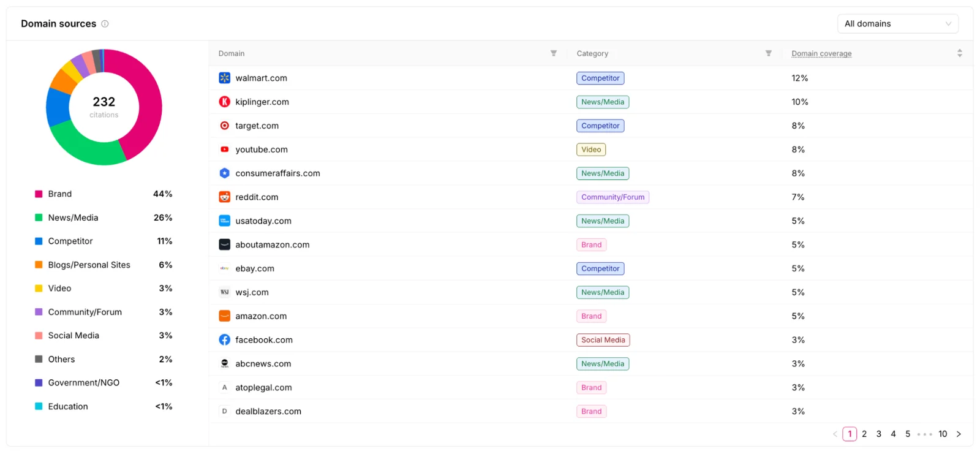Click the consumeraffairs.com hexagon icon
Screen dimensions: 980x454
point(225,173)
